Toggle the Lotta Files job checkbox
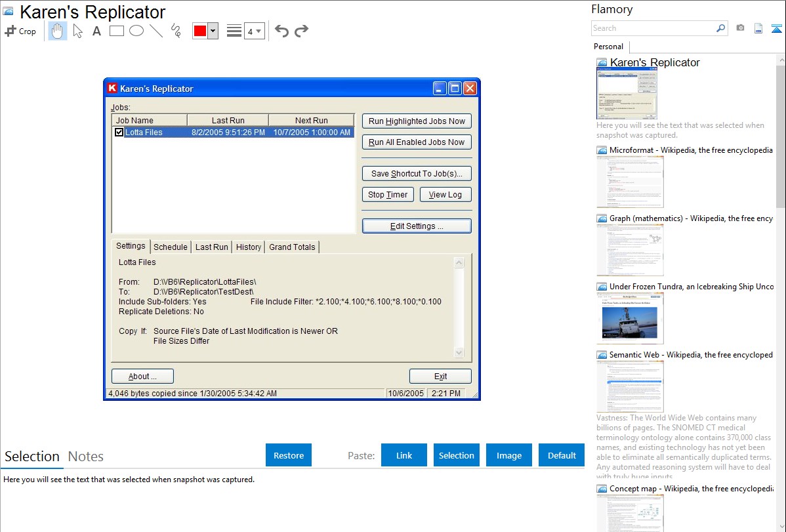This screenshot has height=532, width=786. [x=119, y=133]
